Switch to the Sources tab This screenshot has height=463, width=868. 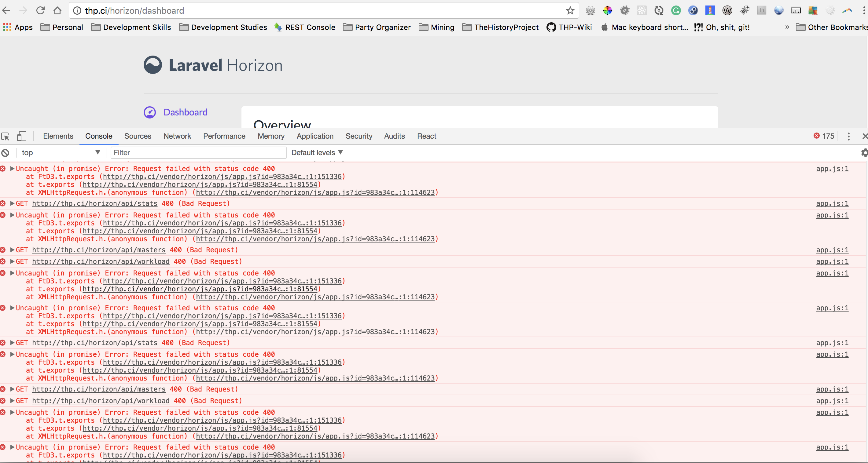(138, 137)
